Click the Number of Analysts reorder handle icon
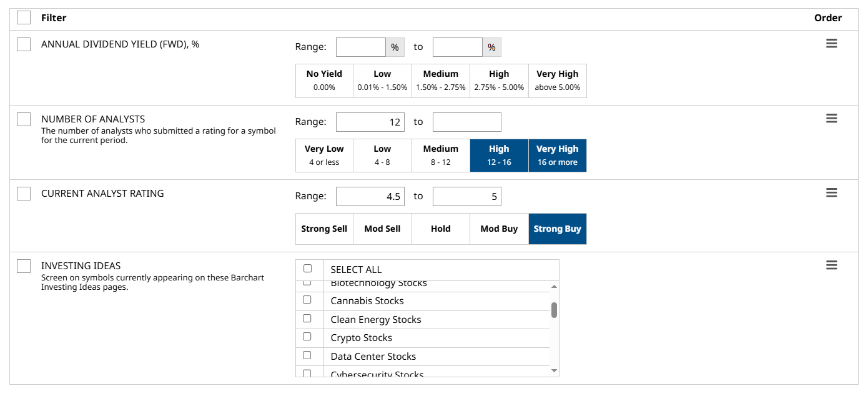This screenshot has height=396, width=868. click(x=831, y=119)
